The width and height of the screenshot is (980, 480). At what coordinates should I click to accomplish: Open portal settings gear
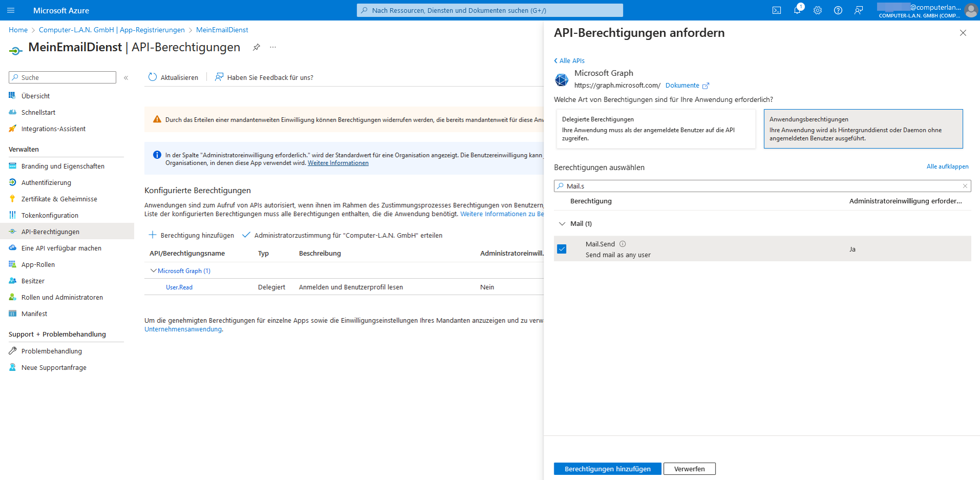[818, 10]
